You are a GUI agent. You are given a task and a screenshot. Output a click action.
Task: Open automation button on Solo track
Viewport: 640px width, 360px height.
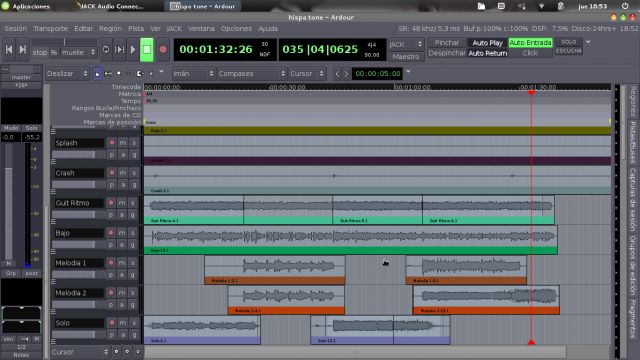coord(122,335)
